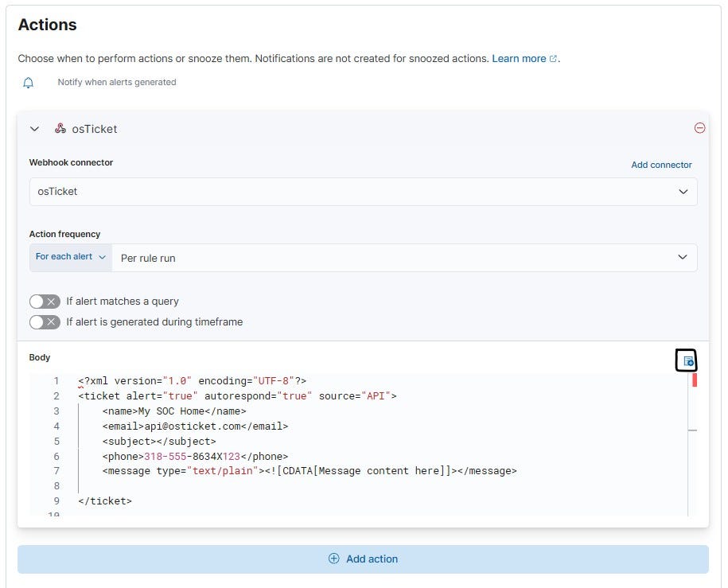This screenshot has width=728, height=588.
Task: Collapse the osTicket action section chevron
Action: tap(34, 129)
